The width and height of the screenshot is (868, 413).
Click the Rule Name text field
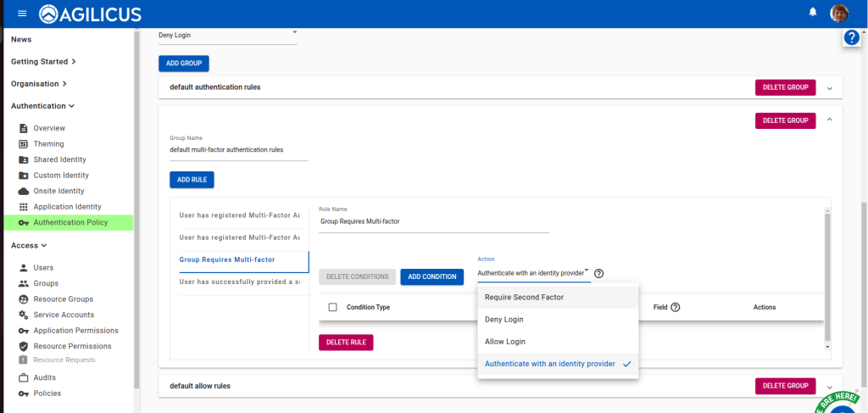(434, 221)
